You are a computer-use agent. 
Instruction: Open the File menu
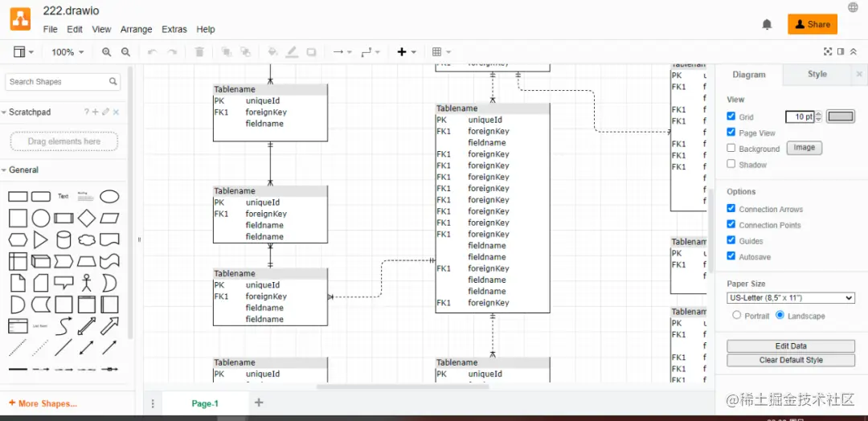tap(51, 29)
